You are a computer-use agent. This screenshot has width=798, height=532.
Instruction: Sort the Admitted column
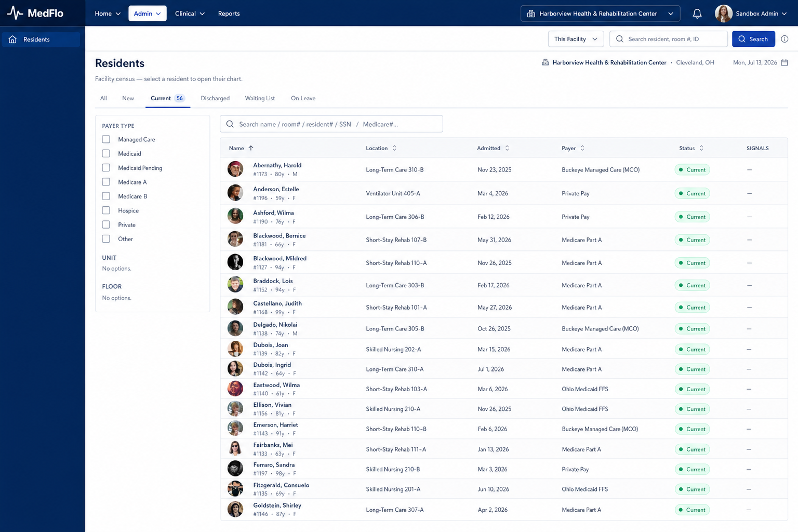click(x=507, y=148)
